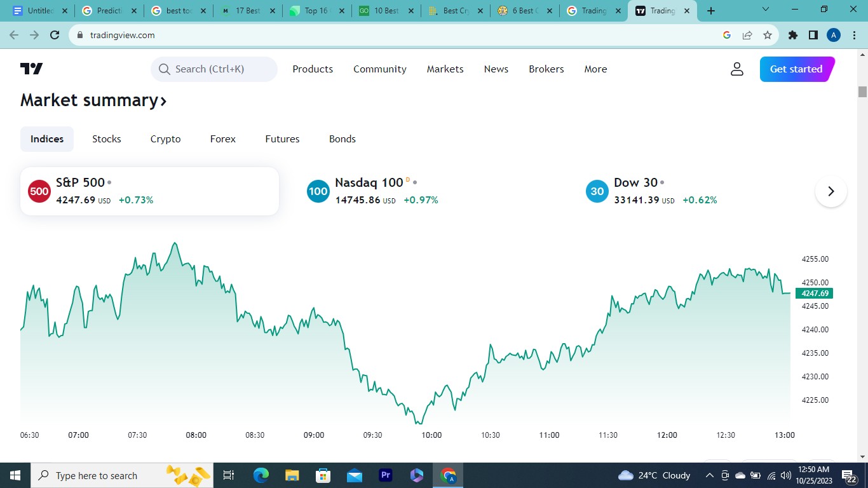The height and width of the screenshot is (488, 868).
Task: Open the News link in header
Action: pyautogui.click(x=496, y=69)
